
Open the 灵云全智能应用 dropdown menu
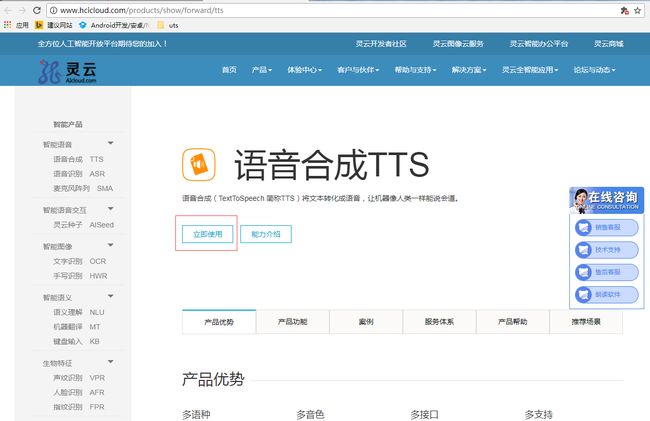pos(530,70)
